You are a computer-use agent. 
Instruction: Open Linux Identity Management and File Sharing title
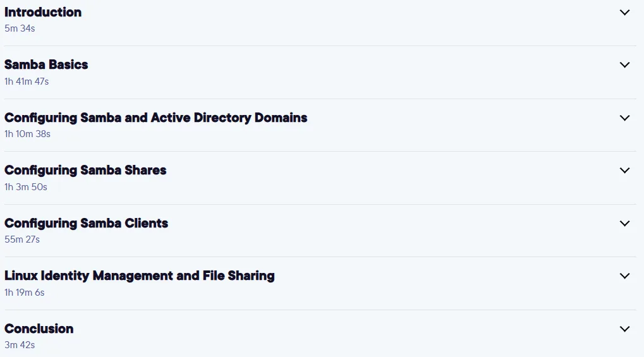pos(139,275)
